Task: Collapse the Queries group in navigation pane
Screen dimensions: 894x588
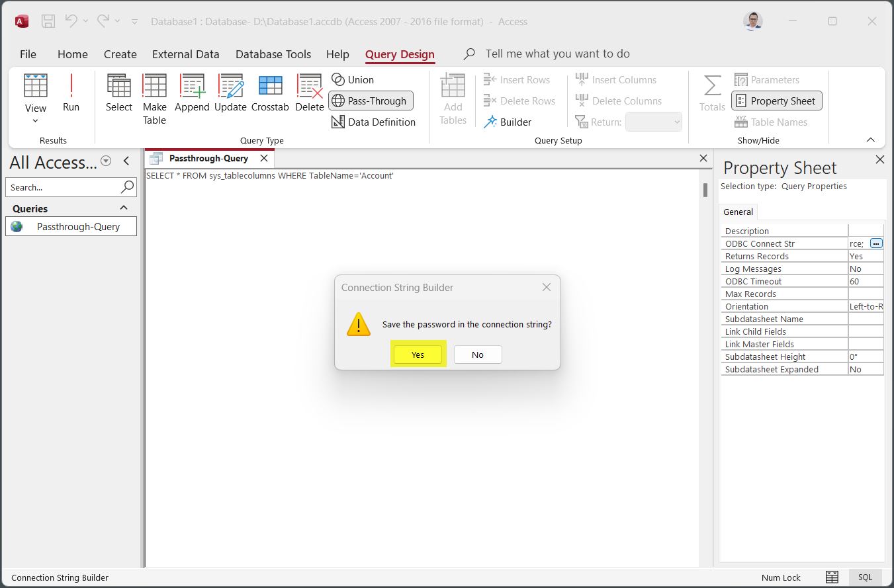Action: (123, 208)
